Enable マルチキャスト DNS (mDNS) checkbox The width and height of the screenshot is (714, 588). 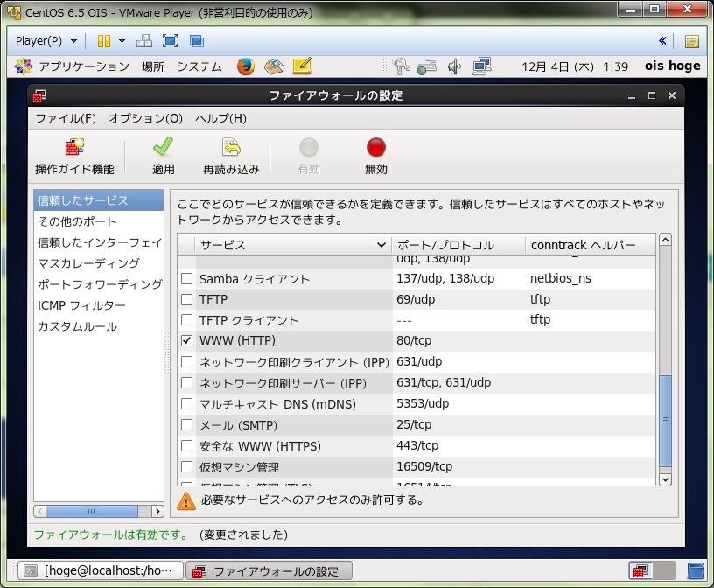pyautogui.click(x=186, y=403)
